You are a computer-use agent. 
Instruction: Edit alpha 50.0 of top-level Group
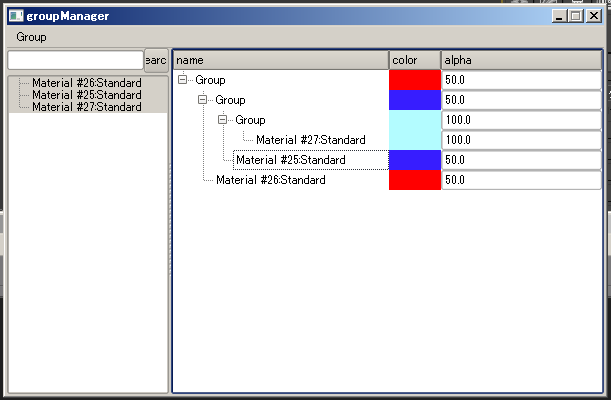coord(522,80)
